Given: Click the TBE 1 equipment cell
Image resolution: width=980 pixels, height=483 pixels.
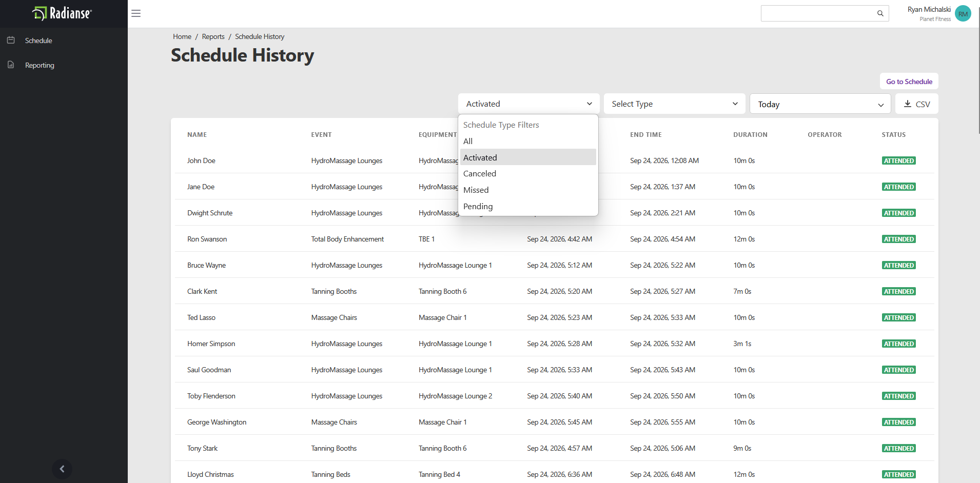Looking at the screenshot, I should (x=426, y=239).
